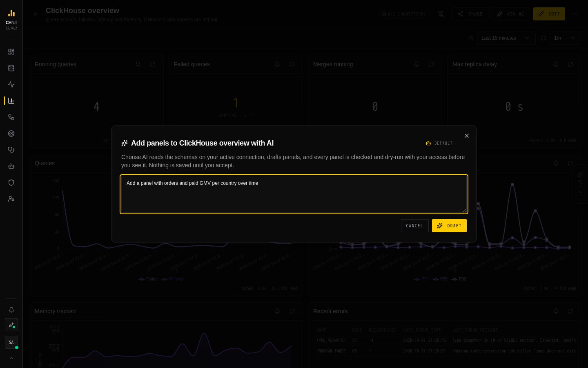
Task: Click the Recent errors alert bell icon
Action: pos(556,311)
